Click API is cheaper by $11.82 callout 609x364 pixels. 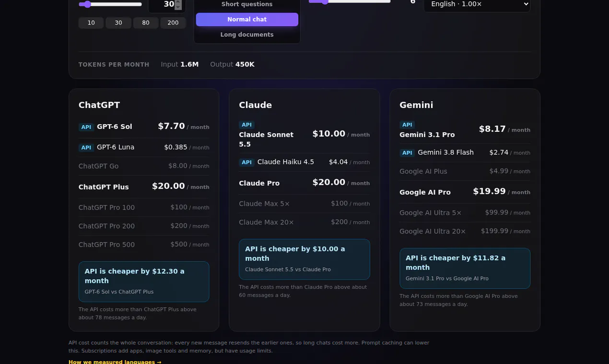[x=465, y=268]
